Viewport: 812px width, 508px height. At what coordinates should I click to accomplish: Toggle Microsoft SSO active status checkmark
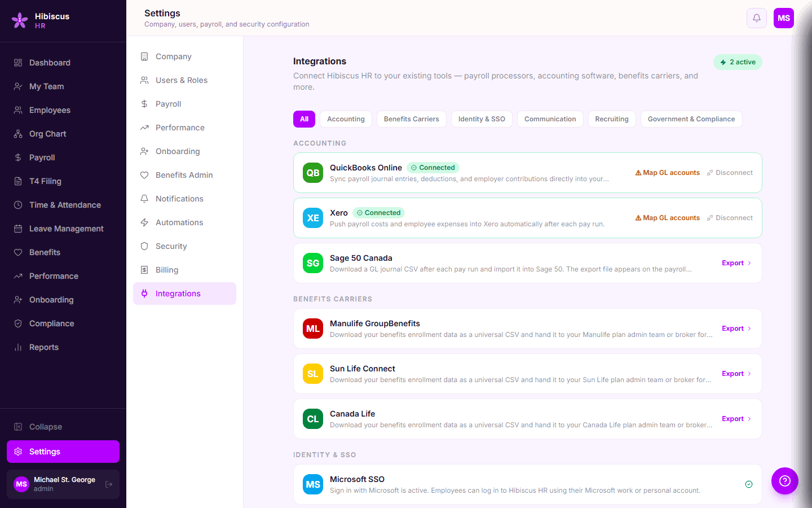[x=749, y=484]
